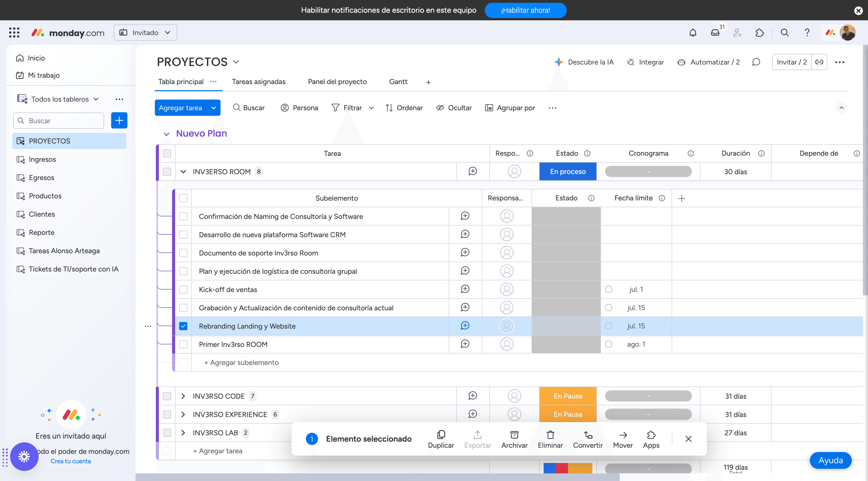Assign responsible for INV3RSO CODE task
The image size is (868, 481).
click(514, 396)
